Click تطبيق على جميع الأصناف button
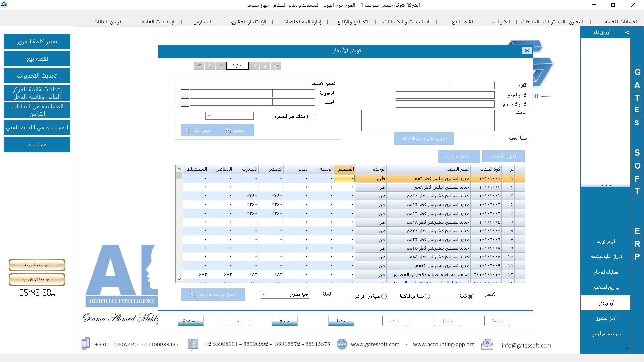Viewport: 644px width, 362px height. coord(424,138)
